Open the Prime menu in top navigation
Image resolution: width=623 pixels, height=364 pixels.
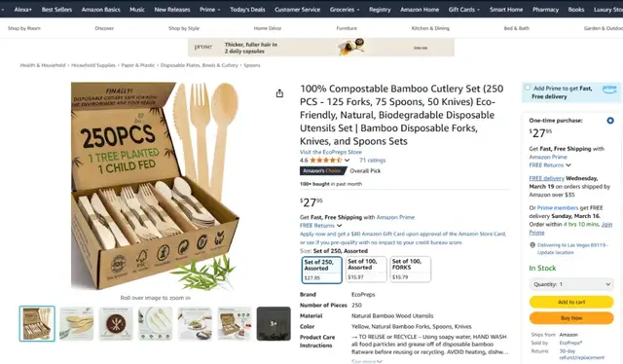click(x=209, y=9)
